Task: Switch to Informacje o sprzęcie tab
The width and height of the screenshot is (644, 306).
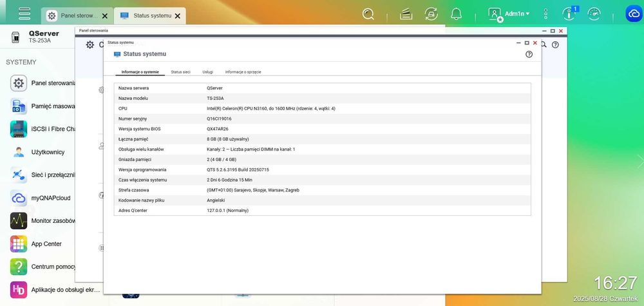Action: 243,72
